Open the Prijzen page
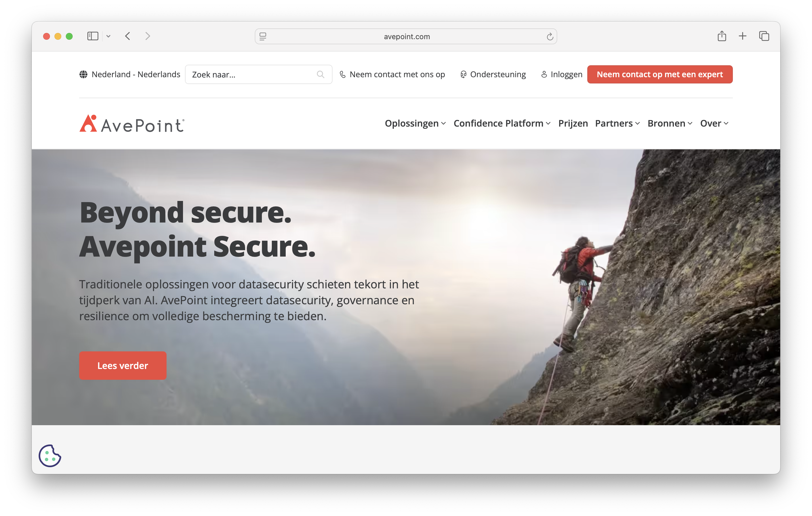 (573, 123)
